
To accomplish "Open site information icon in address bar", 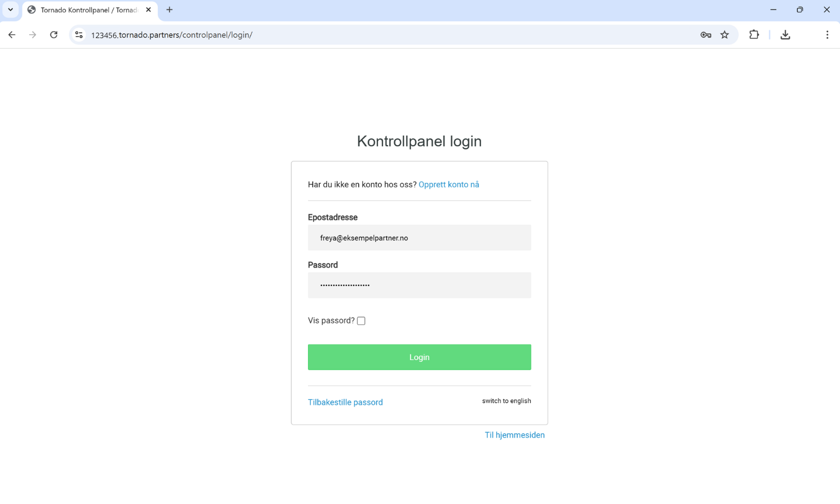I will tap(79, 35).
